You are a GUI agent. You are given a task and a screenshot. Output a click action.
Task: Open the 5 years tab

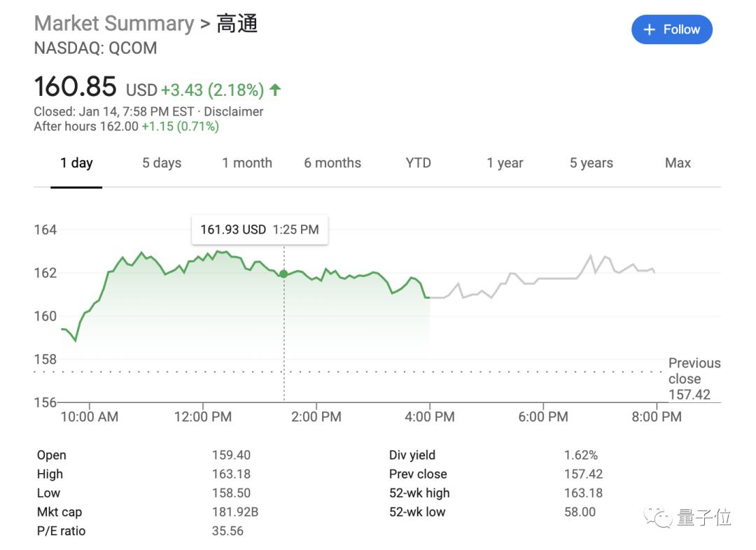click(591, 163)
